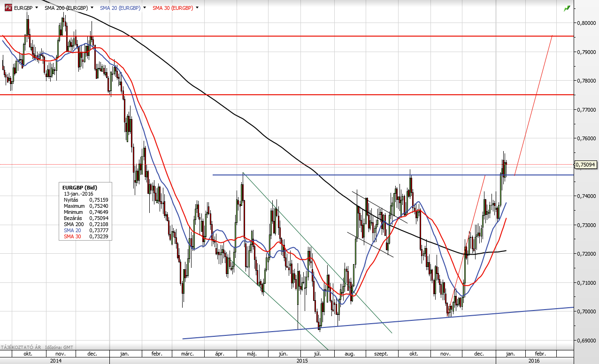Click the red Fx logo icon
The image size is (599, 364).
[x=8, y=8]
